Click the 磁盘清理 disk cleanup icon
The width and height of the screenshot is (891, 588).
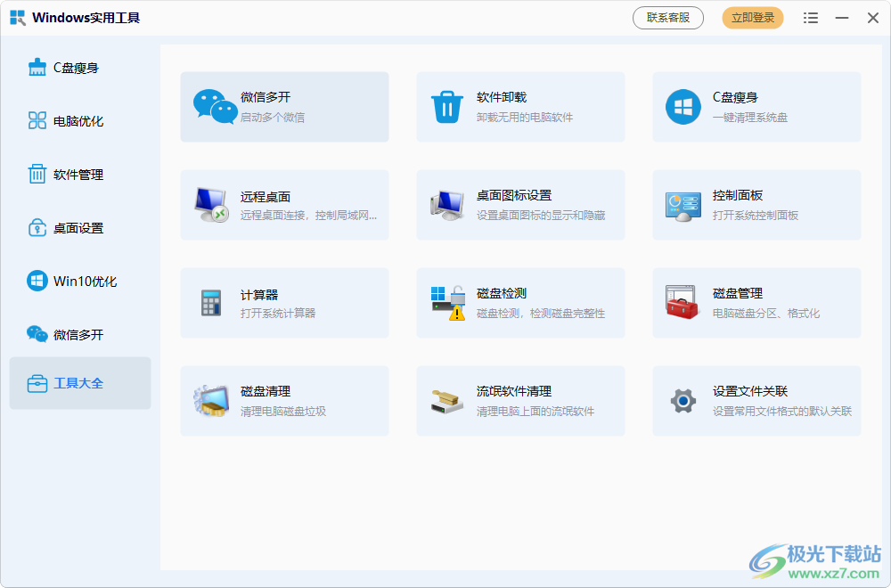[211, 401]
